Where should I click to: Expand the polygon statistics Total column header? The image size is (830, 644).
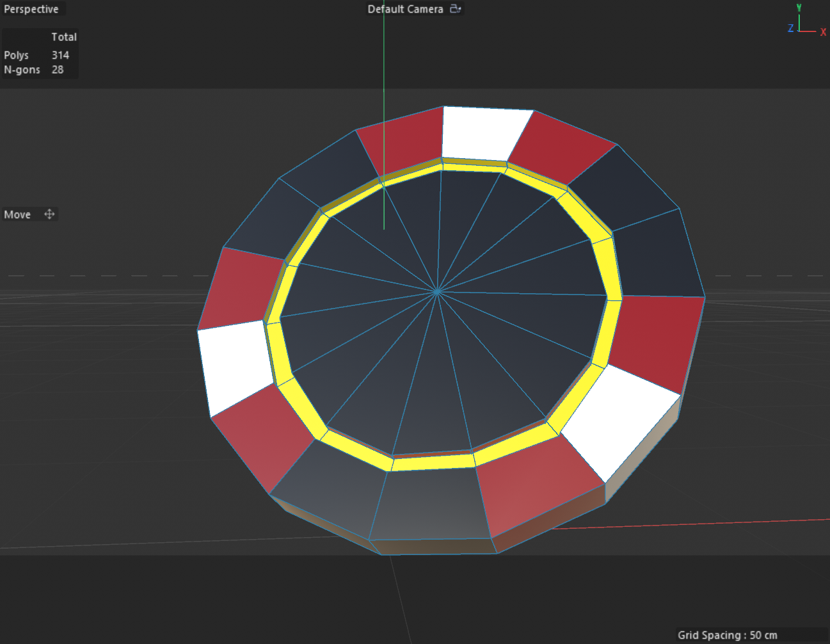point(64,37)
